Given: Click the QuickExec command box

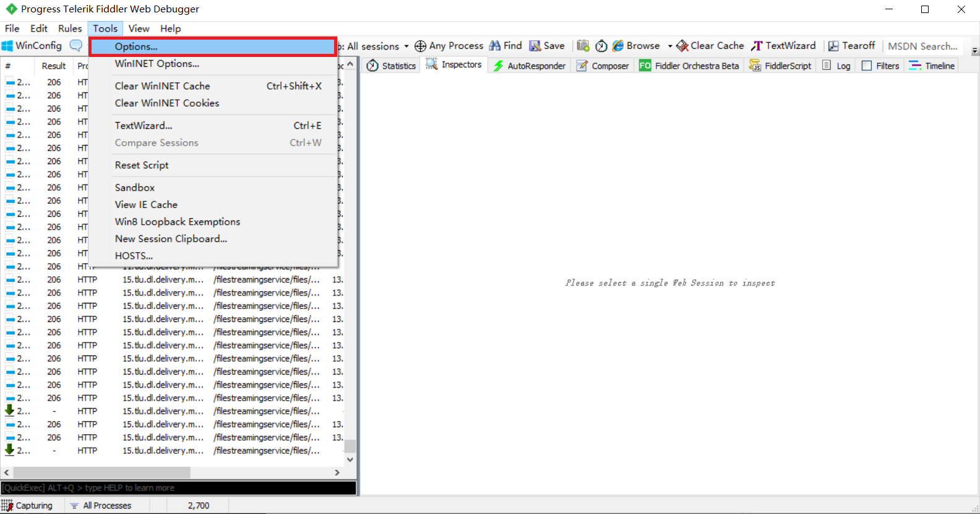Looking at the screenshot, I should (178, 488).
